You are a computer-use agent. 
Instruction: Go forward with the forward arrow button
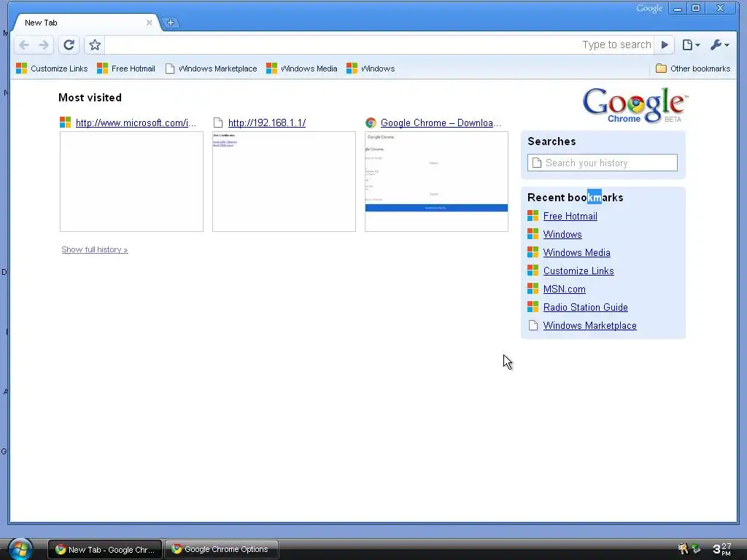pos(43,44)
